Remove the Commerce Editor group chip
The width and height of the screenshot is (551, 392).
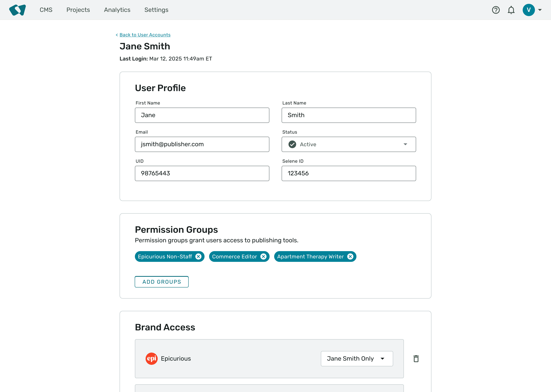pyautogui.click(x=263, y=257)
